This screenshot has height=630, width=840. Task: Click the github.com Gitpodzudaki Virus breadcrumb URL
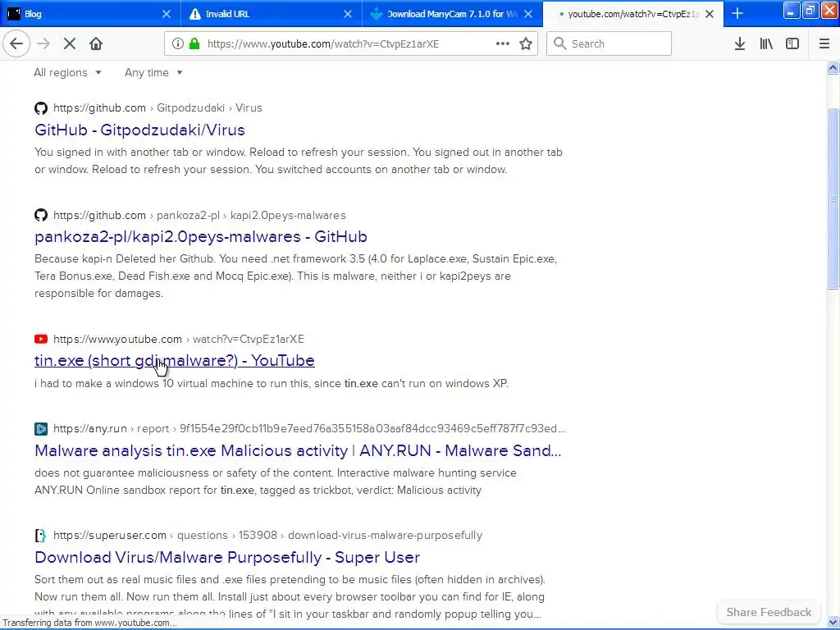158,108
